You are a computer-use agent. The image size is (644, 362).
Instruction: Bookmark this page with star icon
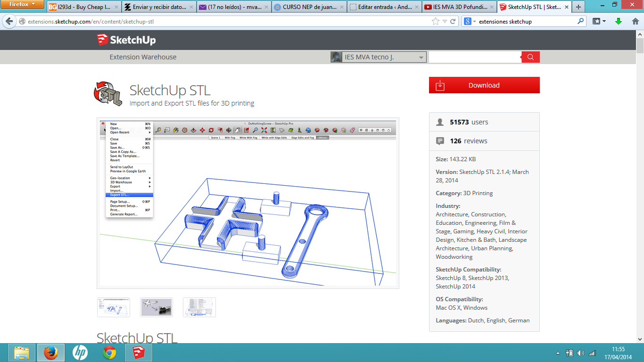pyautogui.click(x=435, y=21)
